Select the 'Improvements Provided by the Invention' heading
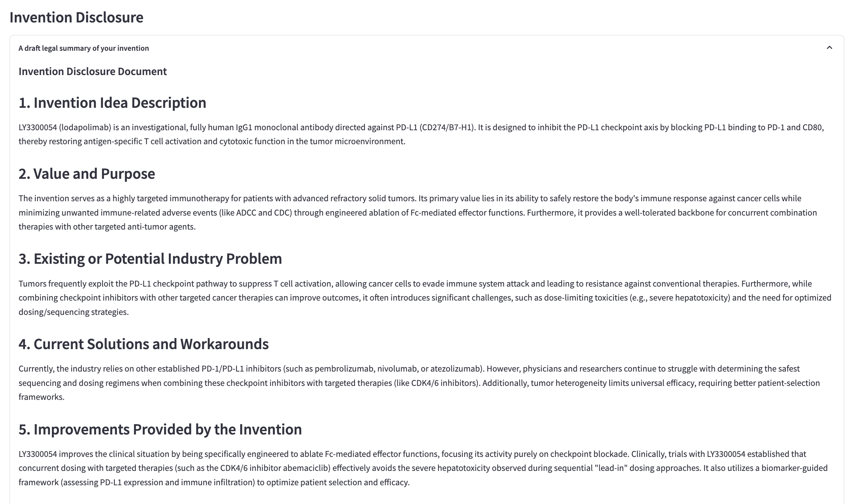This screenshot has height=504, width=863. pyautogui.click(x=160, y=429)
